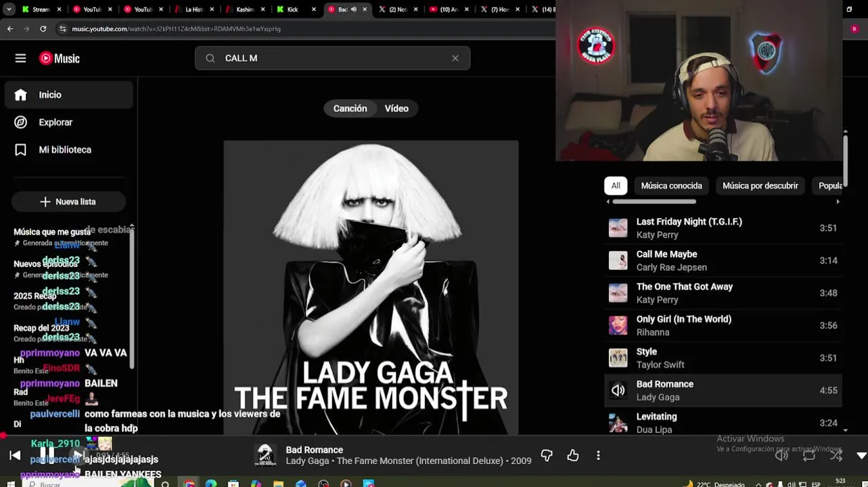Open File Explorer folder in the taskbar
This screenshot has width=868, height=487.
[x=278, y=484]
